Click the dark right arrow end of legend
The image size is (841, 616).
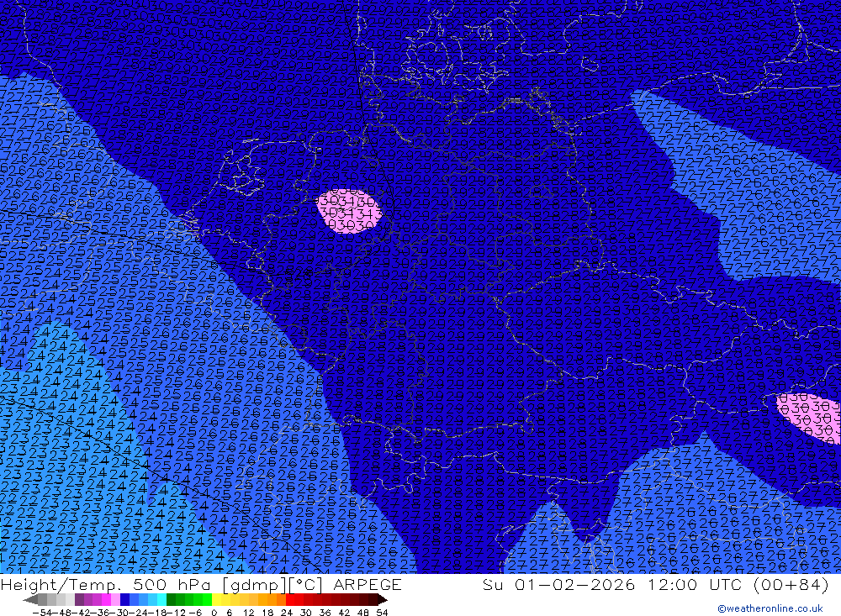[x=383, y=599]
